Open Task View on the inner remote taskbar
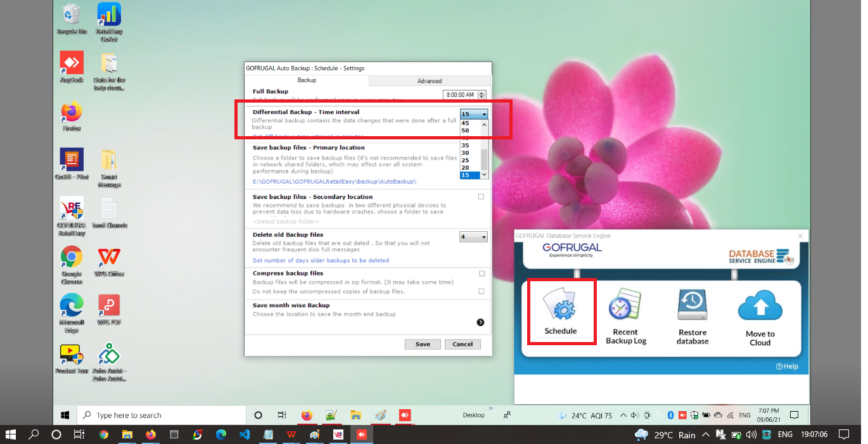 (282, 415)
